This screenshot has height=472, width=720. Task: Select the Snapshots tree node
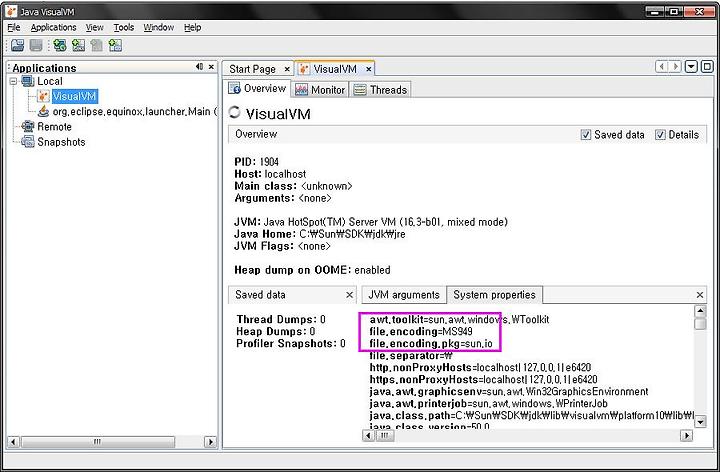pos(61,142)
